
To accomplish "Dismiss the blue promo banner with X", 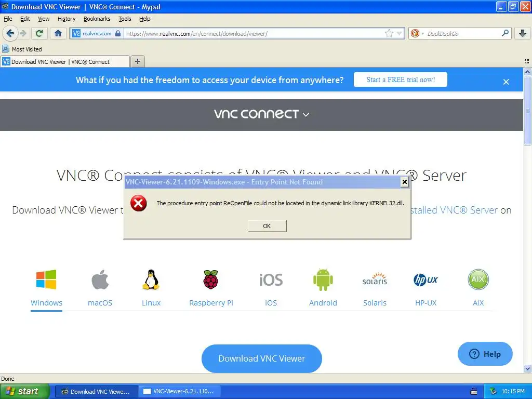I will pos(506,82).
